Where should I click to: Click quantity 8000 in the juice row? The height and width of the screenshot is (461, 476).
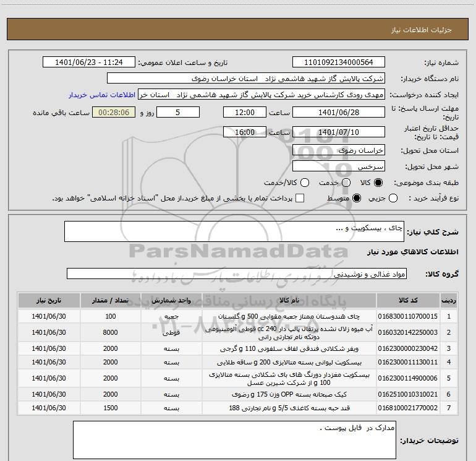coord(110,332)
